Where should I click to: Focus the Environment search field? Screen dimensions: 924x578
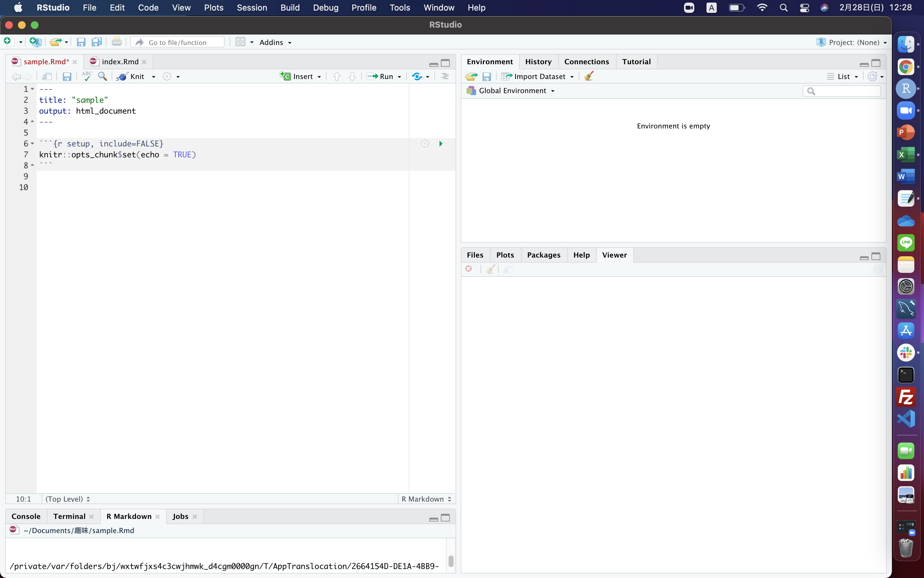842,91
